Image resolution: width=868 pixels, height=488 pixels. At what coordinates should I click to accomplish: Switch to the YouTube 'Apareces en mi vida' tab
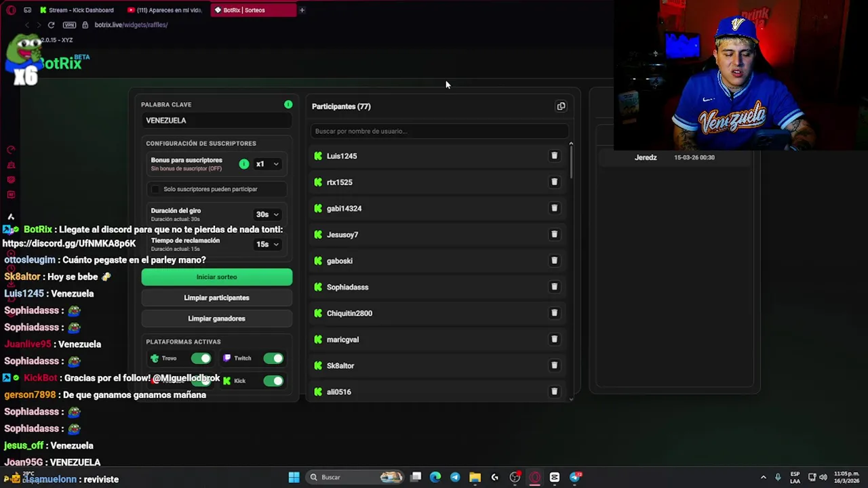click(165, 10)
